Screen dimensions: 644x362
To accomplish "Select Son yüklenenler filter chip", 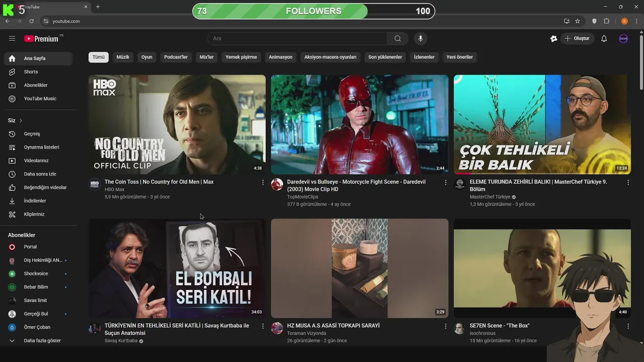I will coord(385,57).
